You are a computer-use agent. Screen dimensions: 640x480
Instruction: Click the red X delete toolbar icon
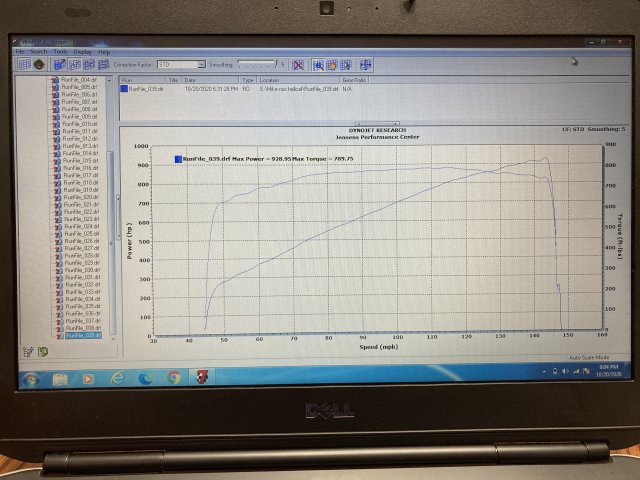click(297, 64)
